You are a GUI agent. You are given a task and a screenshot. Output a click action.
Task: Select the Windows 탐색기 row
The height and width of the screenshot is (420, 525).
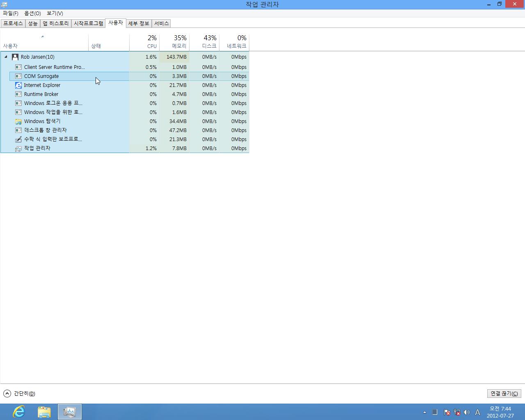point(129,121)
